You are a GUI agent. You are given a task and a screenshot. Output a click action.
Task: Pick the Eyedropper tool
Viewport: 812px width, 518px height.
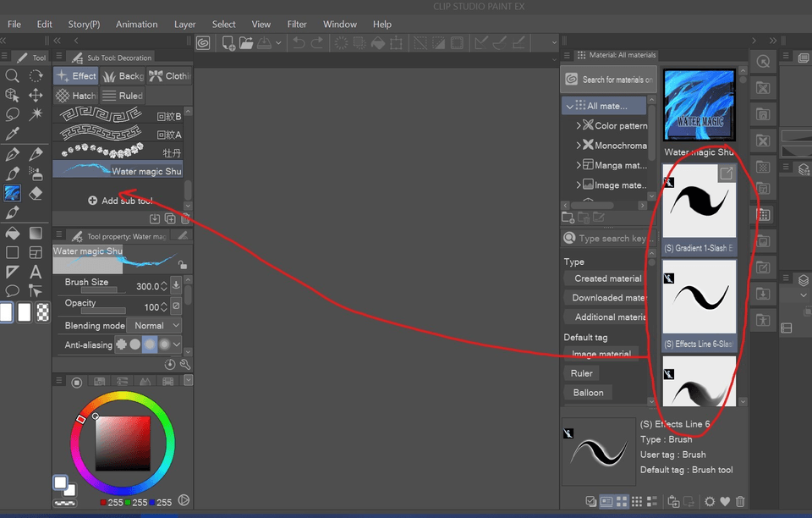coord(12,134)
